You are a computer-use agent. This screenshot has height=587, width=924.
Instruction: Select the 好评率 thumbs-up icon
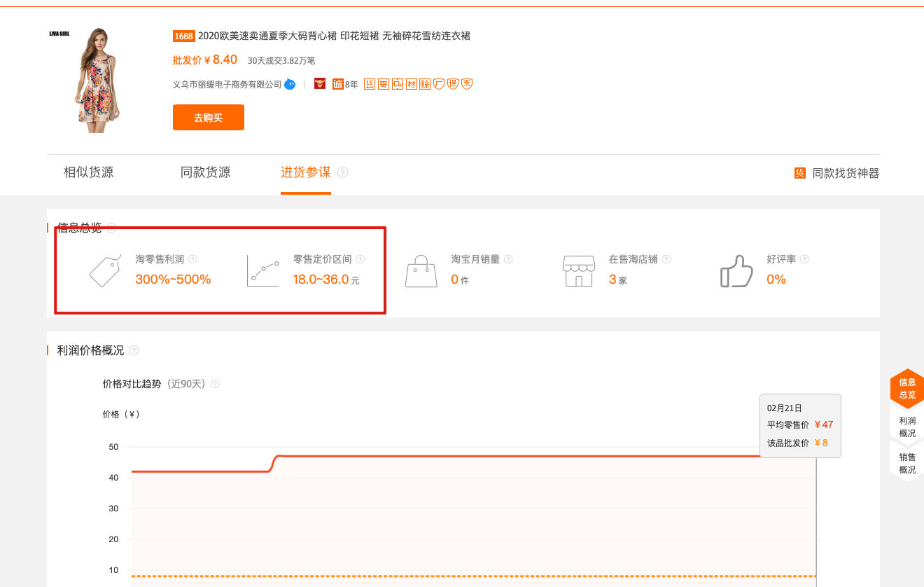click(x=736, y=271)
